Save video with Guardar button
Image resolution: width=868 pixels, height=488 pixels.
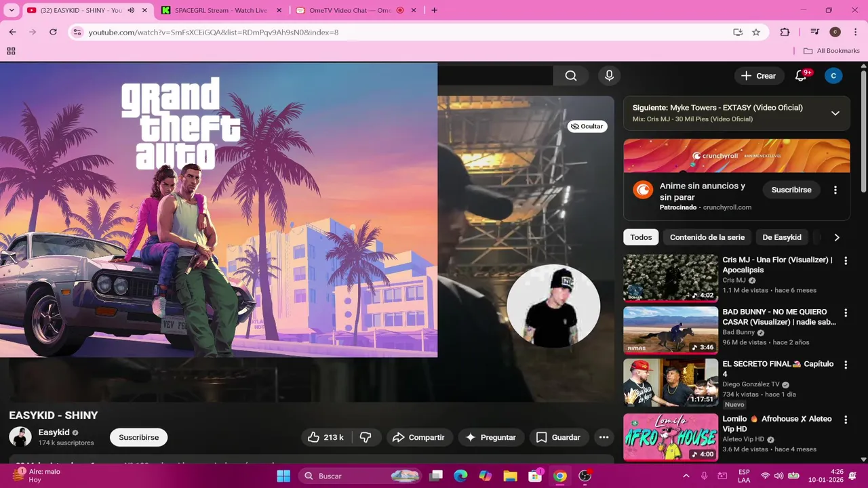(x=558, y=437)
